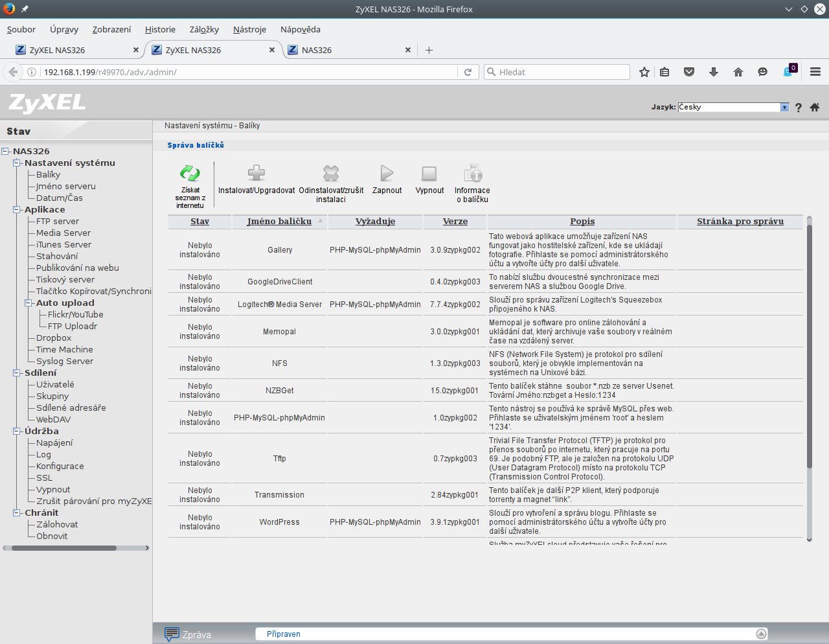Select the Tftp package row
The image size is (829, 644).
point(486,459)
